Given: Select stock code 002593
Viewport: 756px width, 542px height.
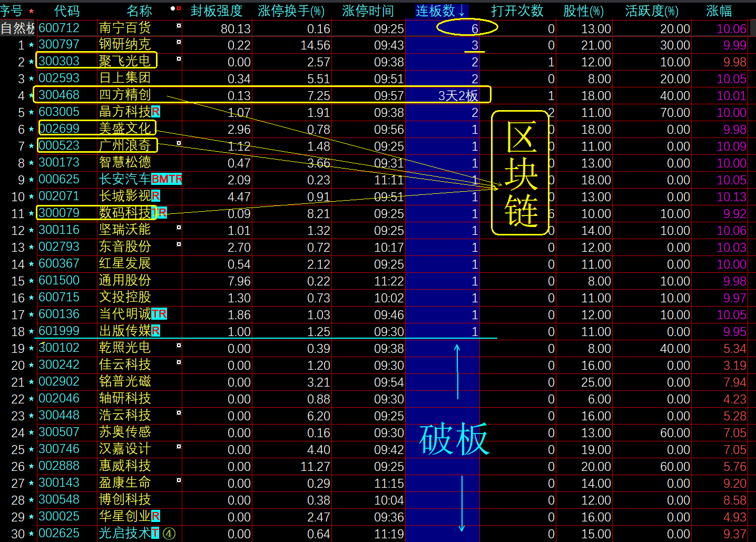Looking at the screenshot, I should click(x=59, y=78).
